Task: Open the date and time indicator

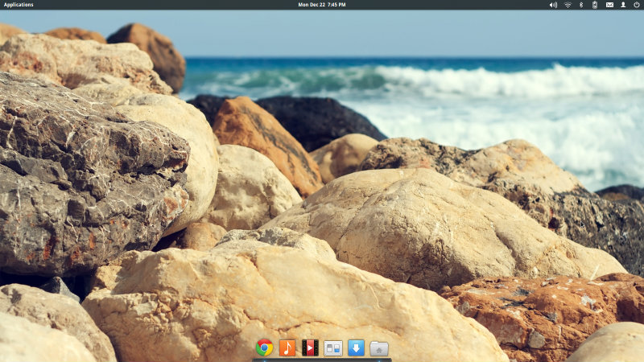Action: (321, 5)
